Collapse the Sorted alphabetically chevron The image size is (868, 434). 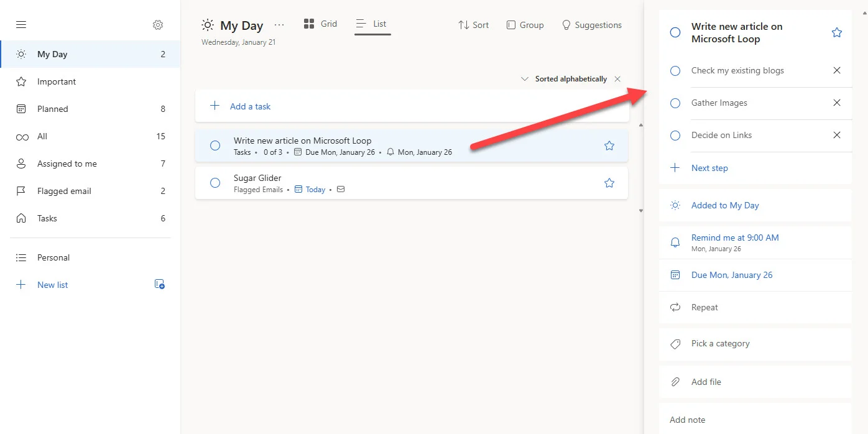tap(525, 79)
